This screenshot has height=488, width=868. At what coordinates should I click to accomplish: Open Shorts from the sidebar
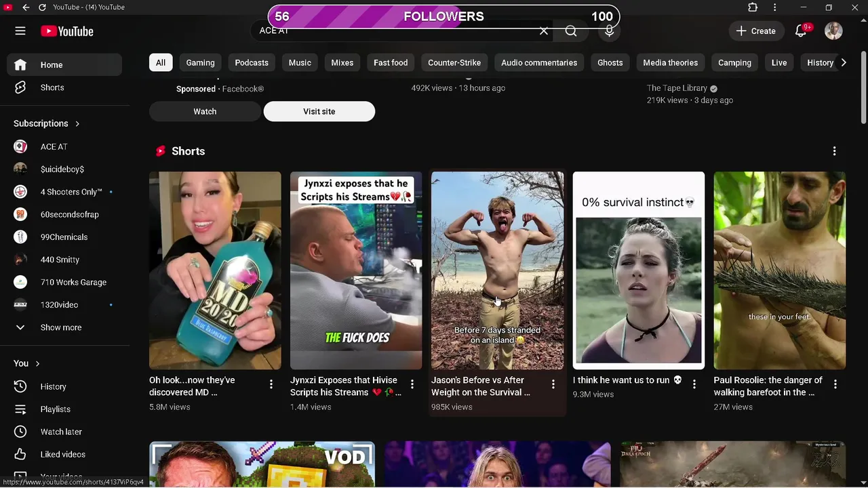tap(64, 87)
